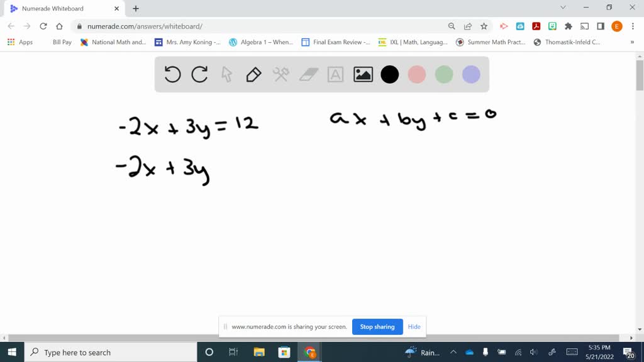Screen dimensions: 644x362
Task: Click the Redo arrow on the whiteboard
Action: 199,74
